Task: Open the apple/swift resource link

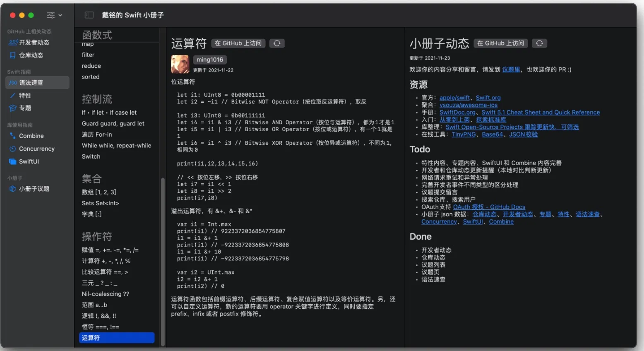Action: [x=454, y=98]
